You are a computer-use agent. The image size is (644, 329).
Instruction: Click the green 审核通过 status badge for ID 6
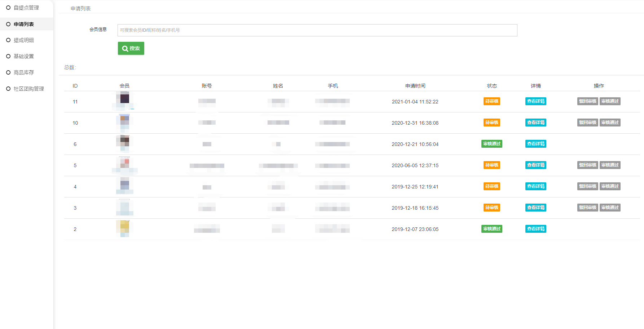tap(491, 144)
